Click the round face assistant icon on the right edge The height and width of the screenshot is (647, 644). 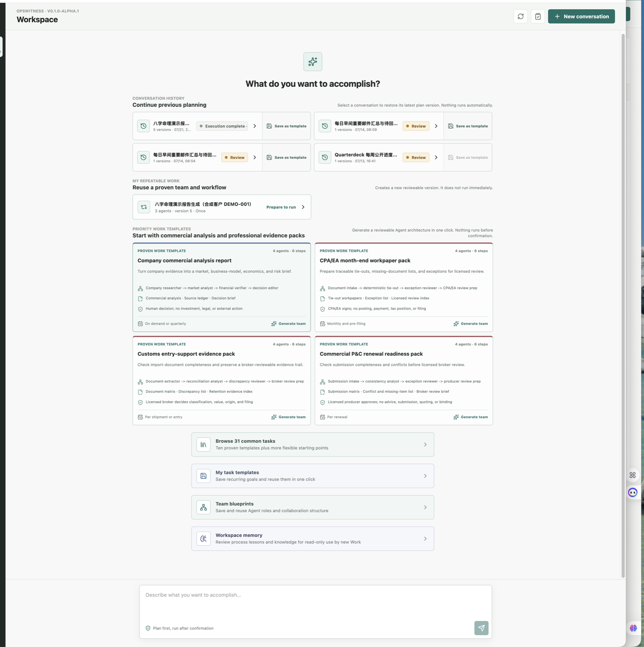coord(633,492)
